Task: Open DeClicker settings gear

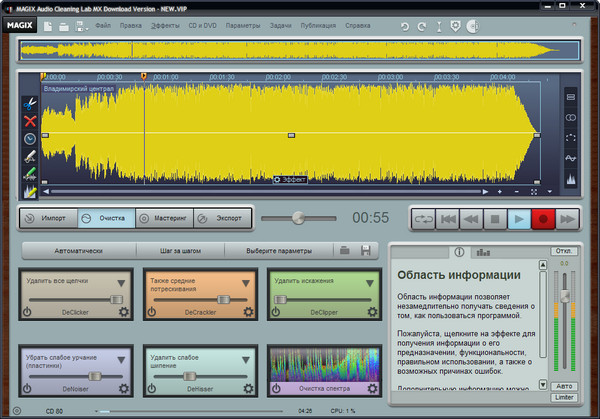Action: [123, 313]
